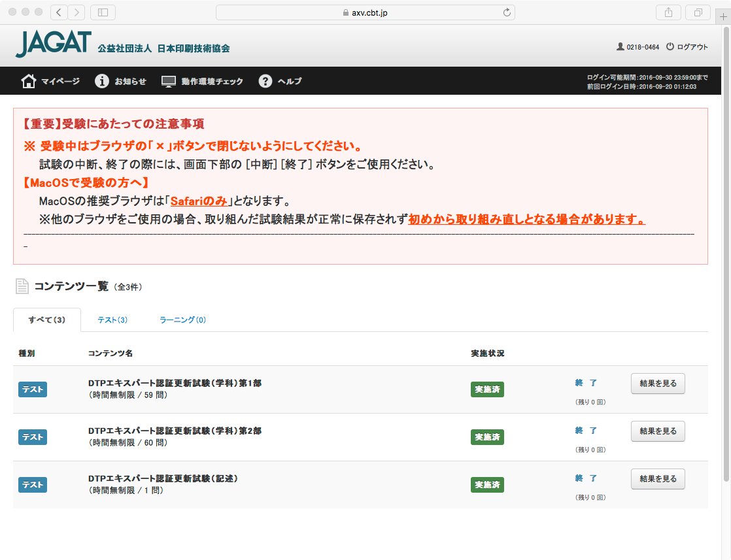The height and width of the screenshot is (560, 731).
Task: Click the 実施済 status badge for 第2部
Action: [x=487, y=437]
